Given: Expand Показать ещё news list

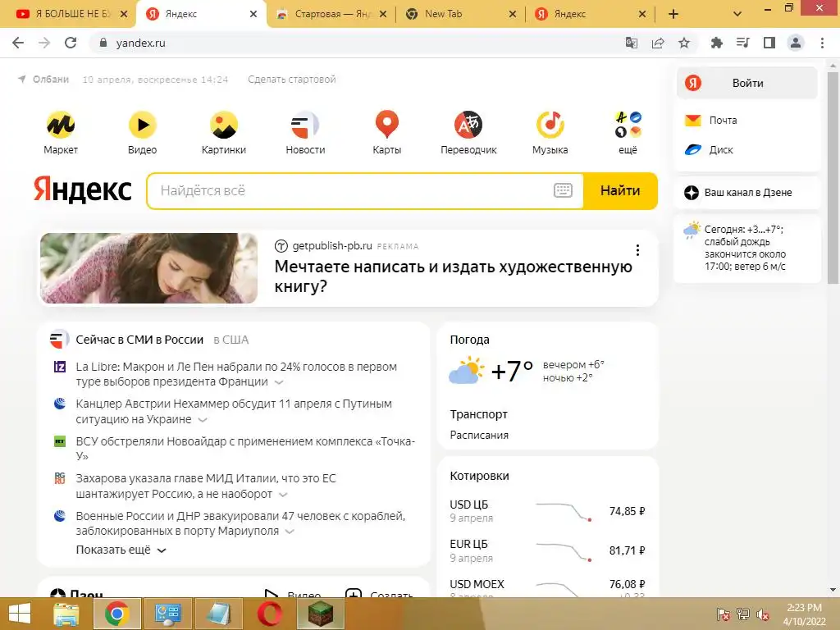Looking at the screenshot, I should coord(121,550).
